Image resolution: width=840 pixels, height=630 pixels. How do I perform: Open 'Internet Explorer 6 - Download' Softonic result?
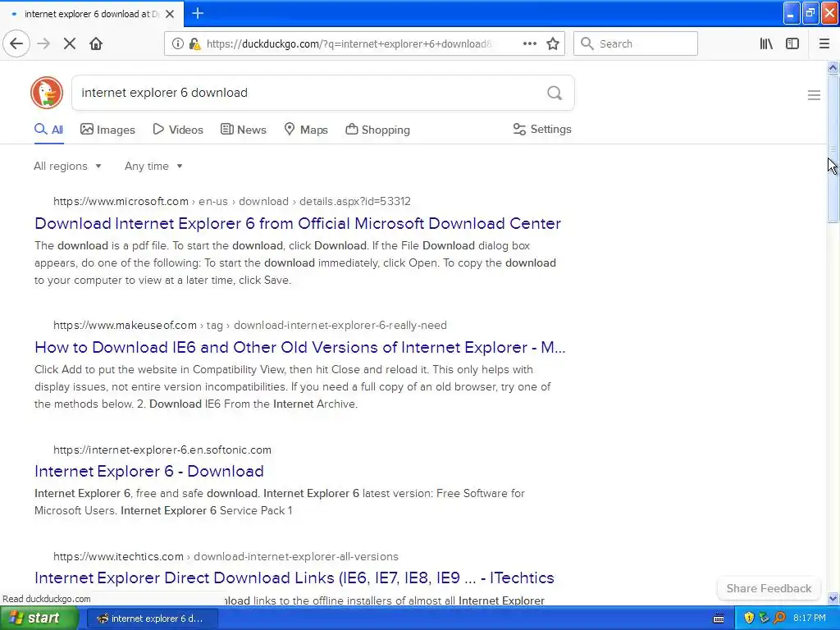(x=149, y=471)
